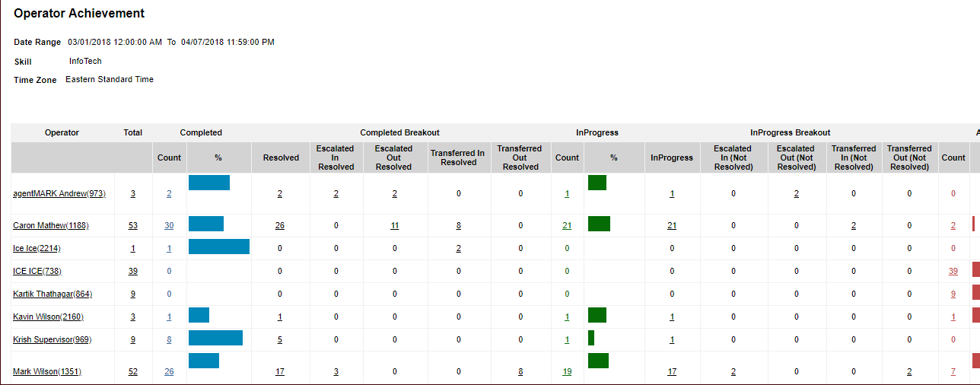The width and height of the screenshot is (980, 385).
Task: Open Krish Supervisor's completed count 8
Action: click(169, 340)
